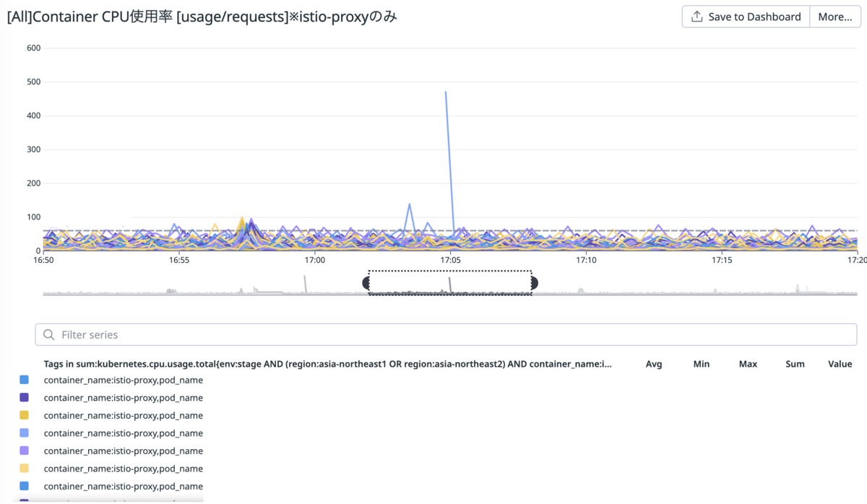Click the left handle of the time range selector
Image resolution: width=867 pixels, height=504 pixels.
366,283
